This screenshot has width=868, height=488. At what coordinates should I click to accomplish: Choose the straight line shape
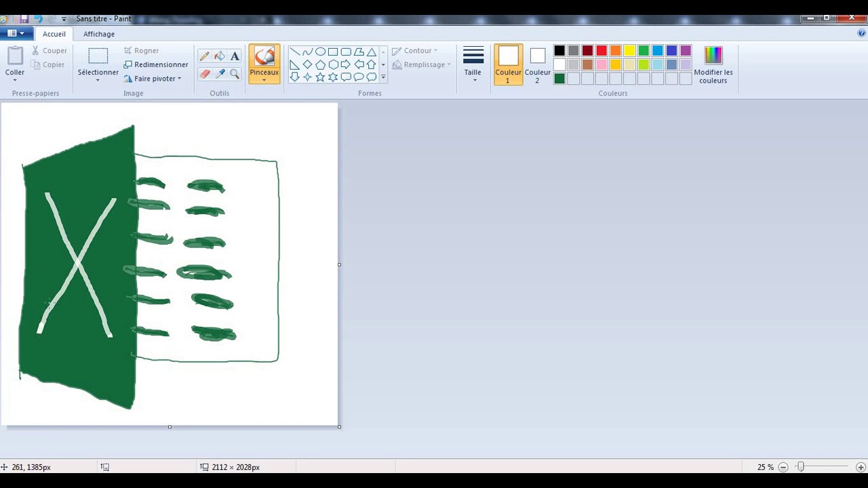[294, 52]
